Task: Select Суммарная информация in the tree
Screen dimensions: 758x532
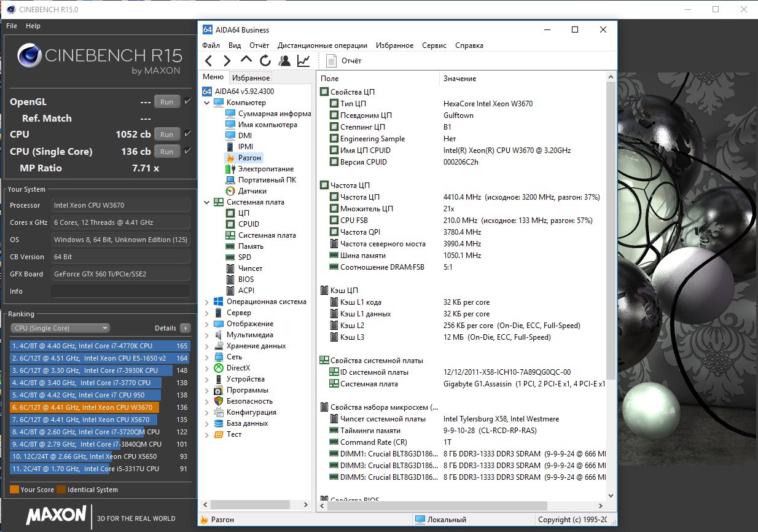Action: click(x=268, y=114)
